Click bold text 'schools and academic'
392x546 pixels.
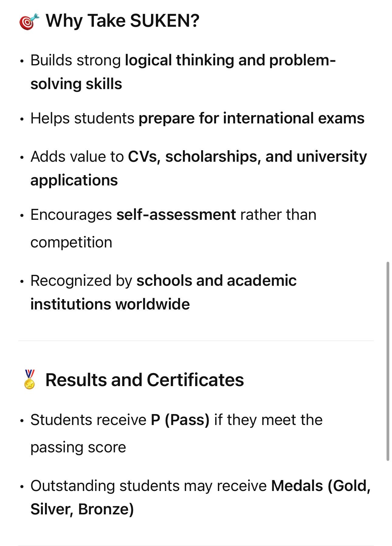coord(216,281)
